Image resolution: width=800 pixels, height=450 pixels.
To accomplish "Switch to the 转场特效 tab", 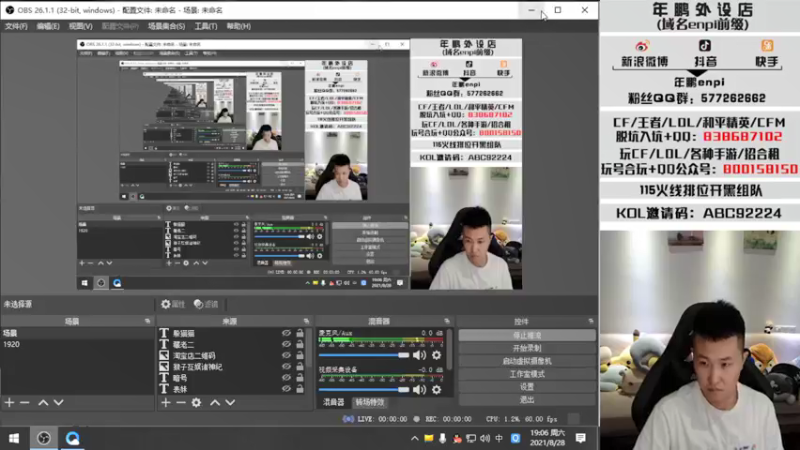I will tap(369, 402).
